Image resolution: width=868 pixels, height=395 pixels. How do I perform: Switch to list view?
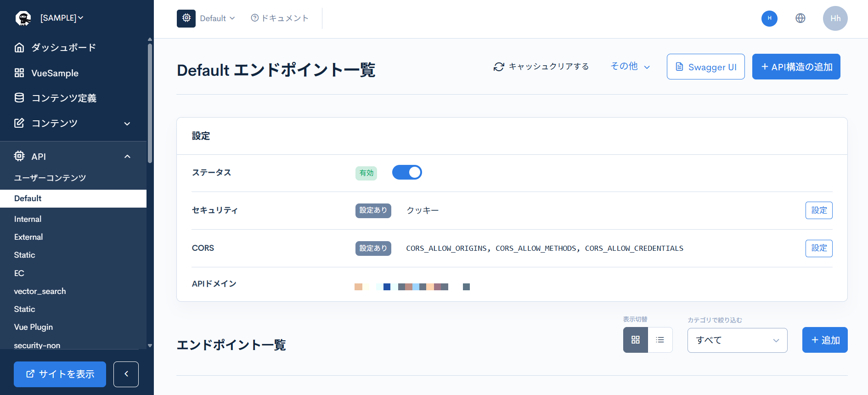(x=660, y=340)
